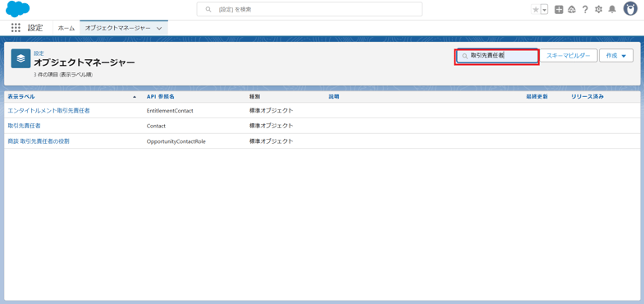The image size is (644, 304).
Task: Click the 表示ラベル sort arrow
Action: coord(135,97)
